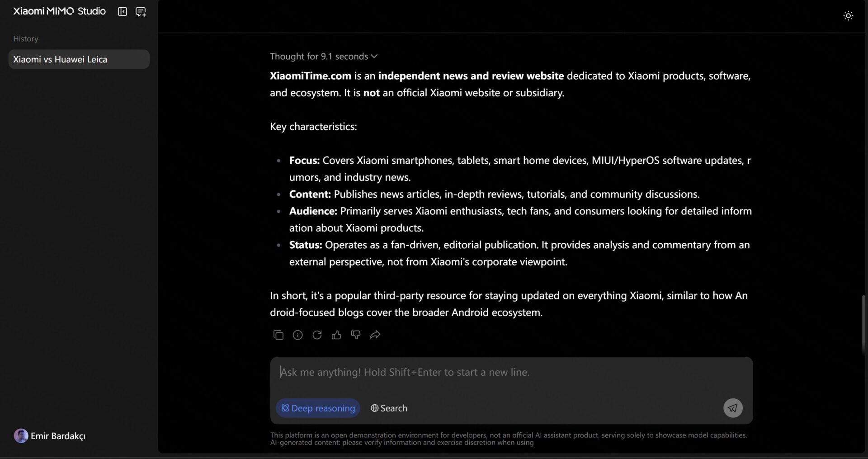Enable the Search option
Screen dimensions: 868x459
point(388,407)
